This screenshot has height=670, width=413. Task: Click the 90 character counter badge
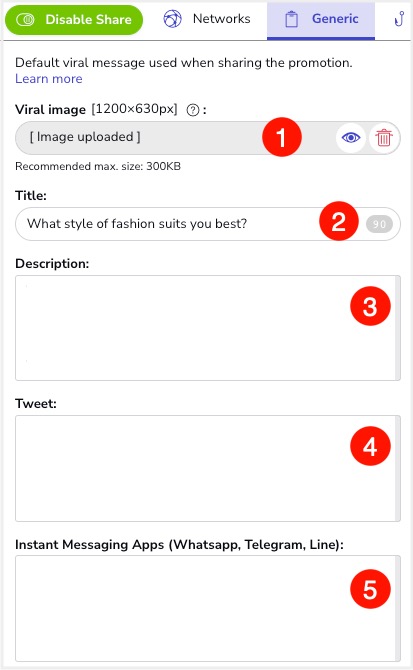coord(379,224)
